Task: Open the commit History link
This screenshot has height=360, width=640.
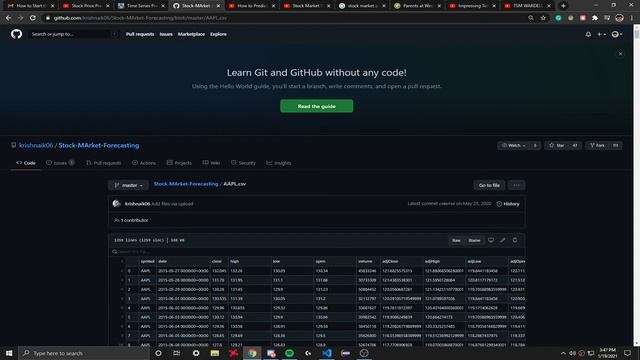Action: click(x=508, y=204)
